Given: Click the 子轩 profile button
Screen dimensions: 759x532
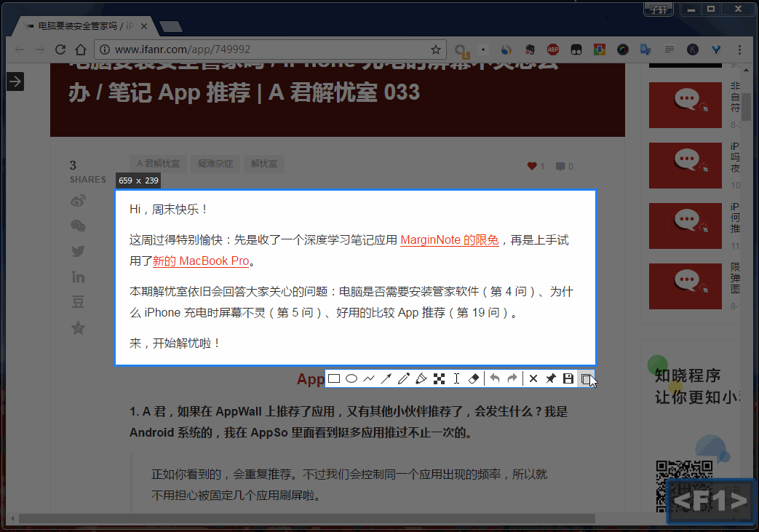Looking at the screenshot, I should click(659, 9).
